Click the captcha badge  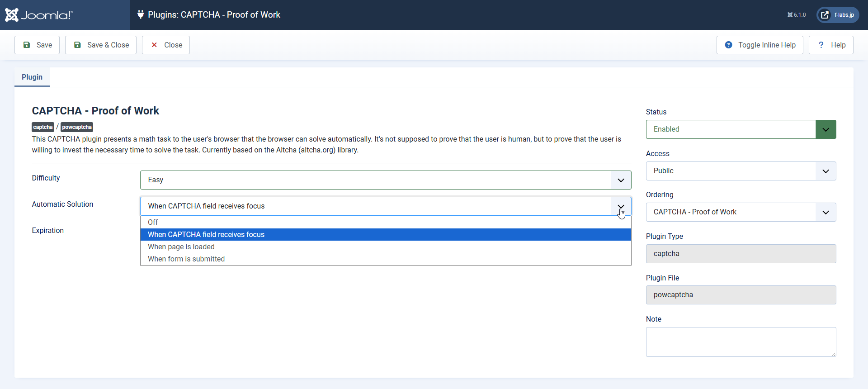(x=43, y=127)
